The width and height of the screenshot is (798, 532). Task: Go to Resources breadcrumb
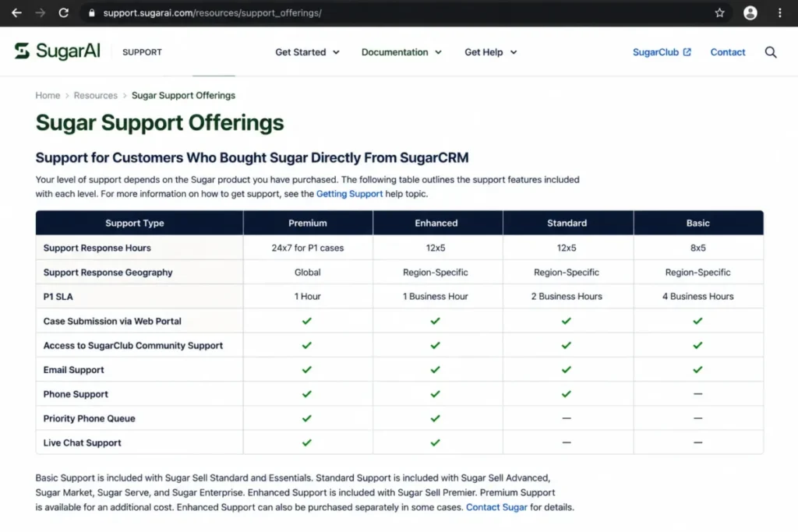point(96,95)
